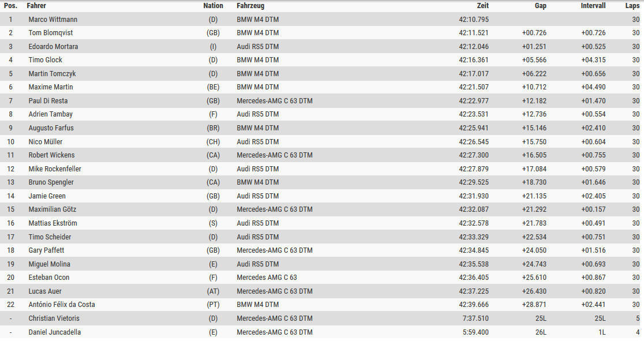Select Timo Glock's row
This screenshot has width=644, height=341.
coord(322,60)
